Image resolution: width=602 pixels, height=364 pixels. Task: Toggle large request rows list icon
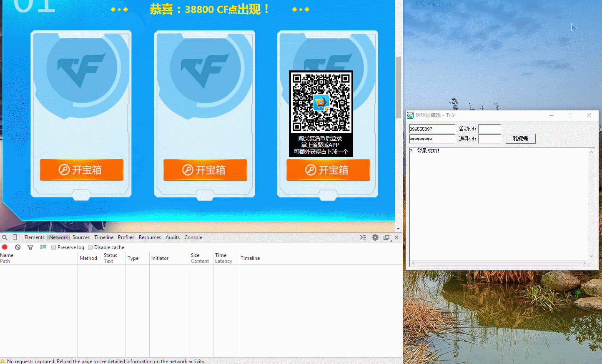pyautogui.click(x=43, y=247)
